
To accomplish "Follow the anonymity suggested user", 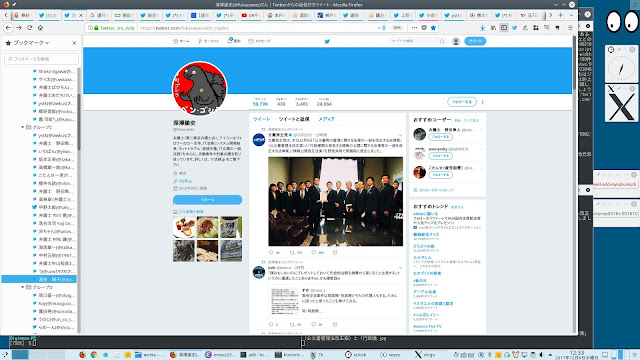I will point(440,156).
